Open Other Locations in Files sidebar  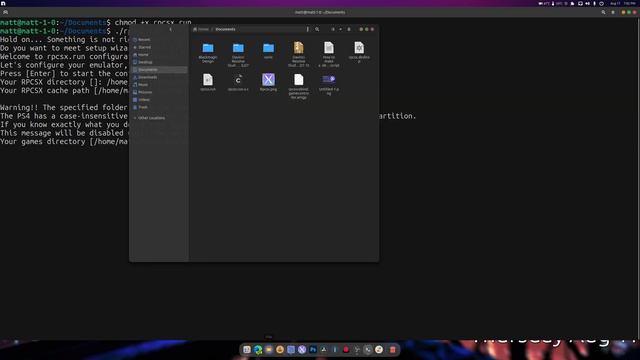[159, 118]
